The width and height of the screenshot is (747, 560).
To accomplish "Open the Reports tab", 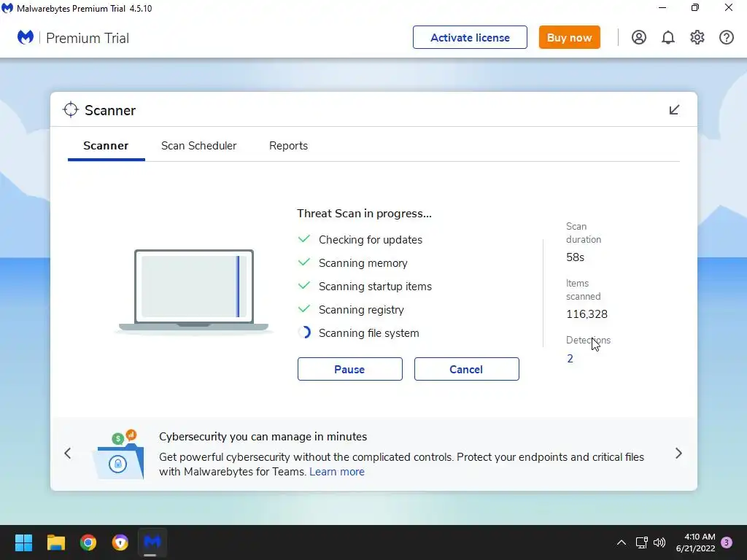I will 288,146.
